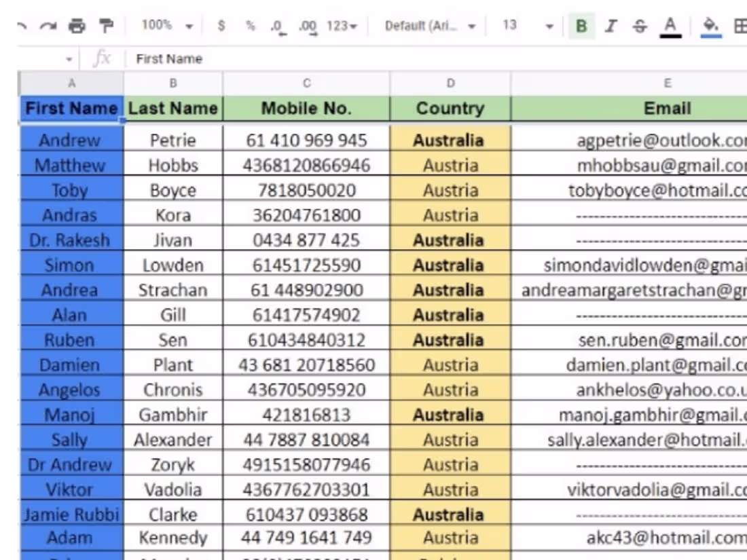Select the cell containing Jamie Rubbi
747x560 pixels.
tap(71, 514)
